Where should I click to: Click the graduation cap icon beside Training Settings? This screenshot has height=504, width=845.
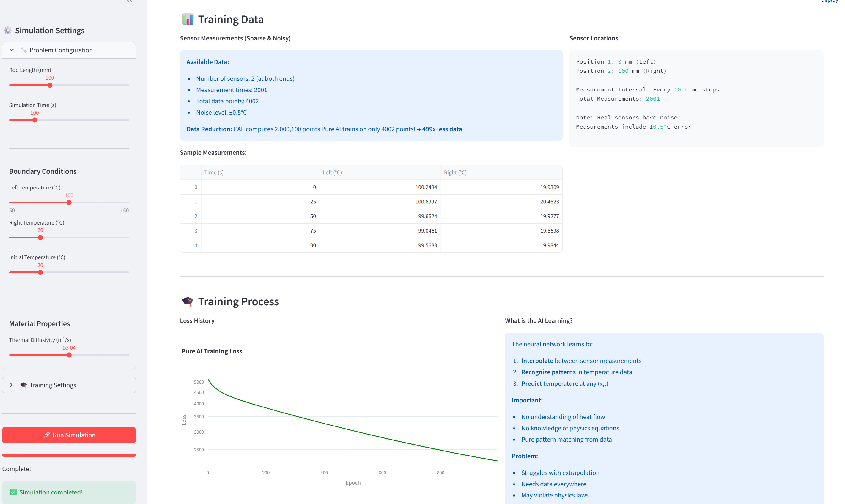pyautogui.click(x=23, y=385)
